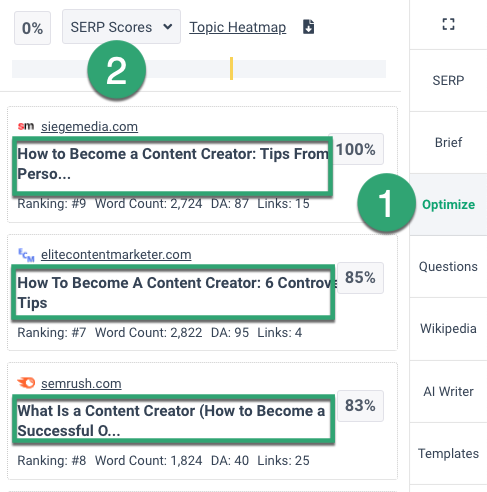Image resolution: width=487 pixels, height=492 pixels.
Task: Click the 100% score badge for siegemedia
Action: coord(356,149)
